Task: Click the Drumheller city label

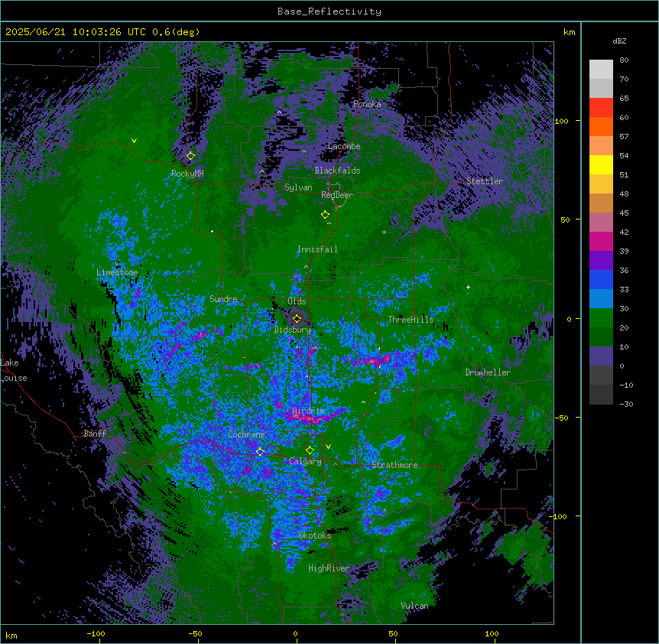Action: pyautogui.click(x=488, y=372)
